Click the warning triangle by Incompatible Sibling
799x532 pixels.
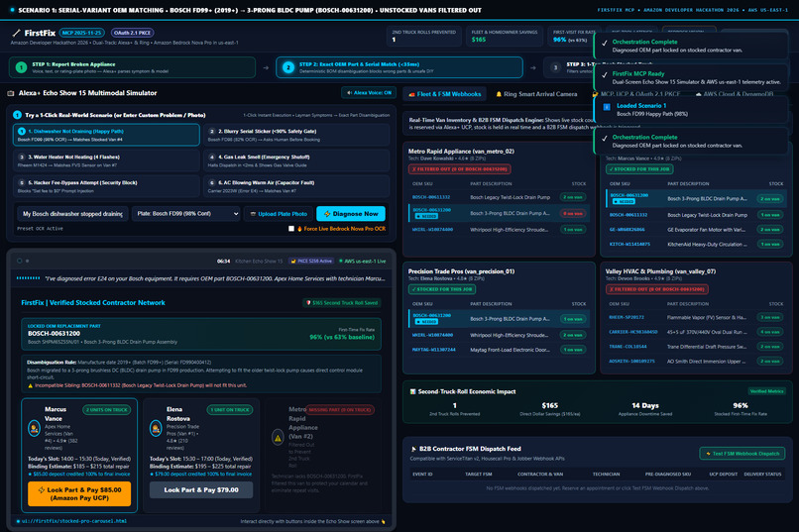(x=30, y=386)
